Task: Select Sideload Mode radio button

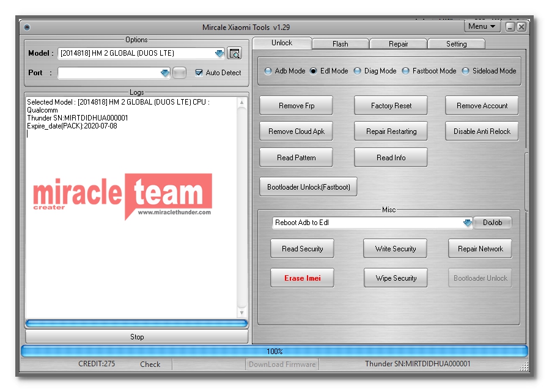Action: tap(465, 71)
